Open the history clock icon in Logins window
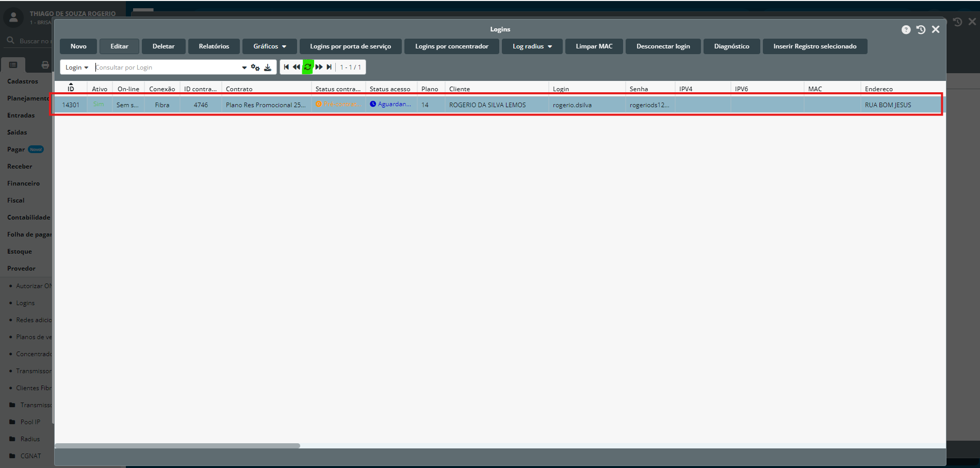 921,30
